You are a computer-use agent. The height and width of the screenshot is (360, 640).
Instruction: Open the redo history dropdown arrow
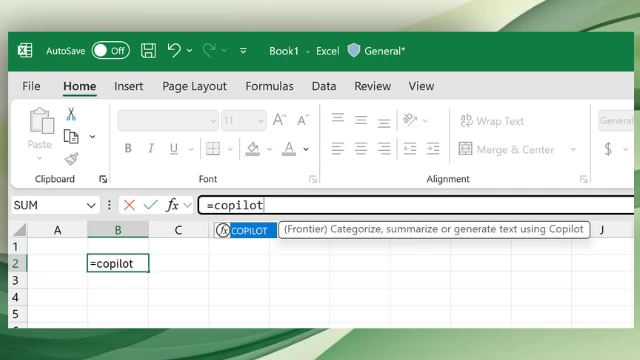224,51
